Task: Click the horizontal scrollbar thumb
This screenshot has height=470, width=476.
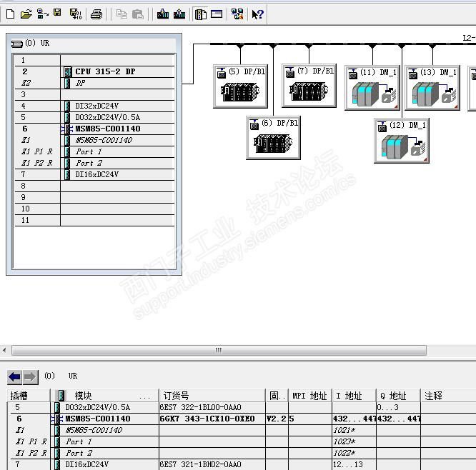Action: (x=219, y=351)
